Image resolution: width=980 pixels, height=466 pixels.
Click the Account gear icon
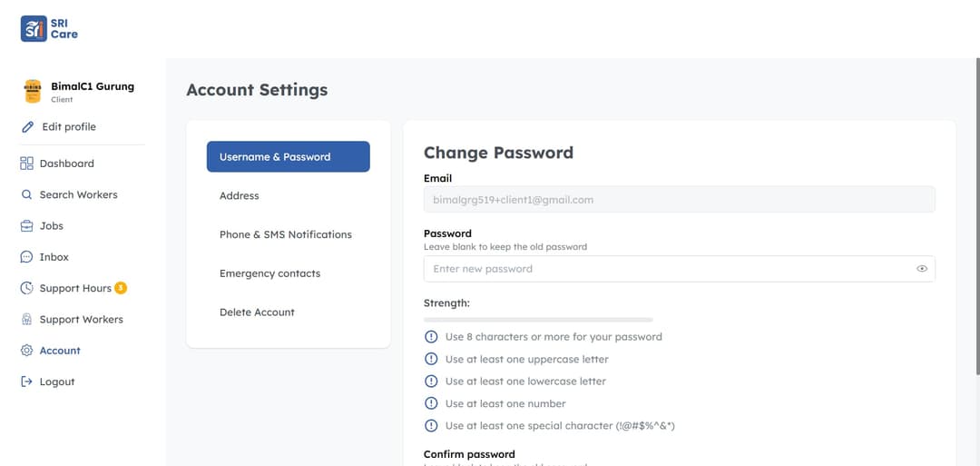[27, 351]
